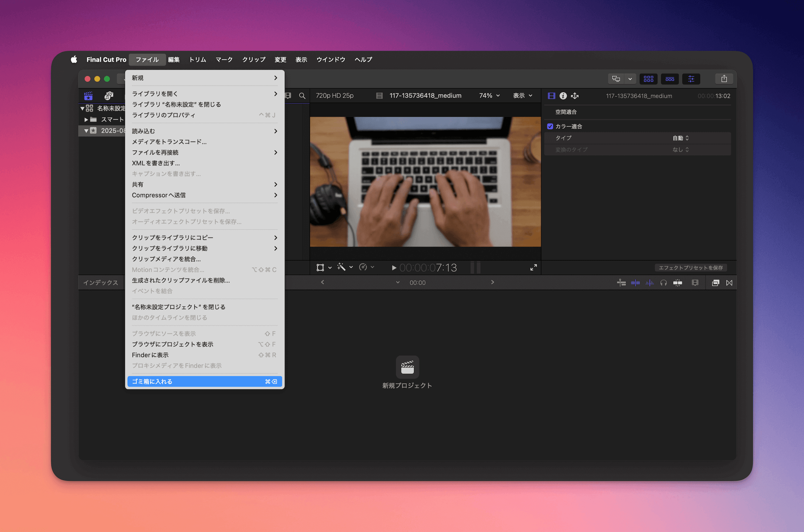Open the viewer 表示 dropdown
This screenshot has width=804, height=532.
(x=523, y=96)
